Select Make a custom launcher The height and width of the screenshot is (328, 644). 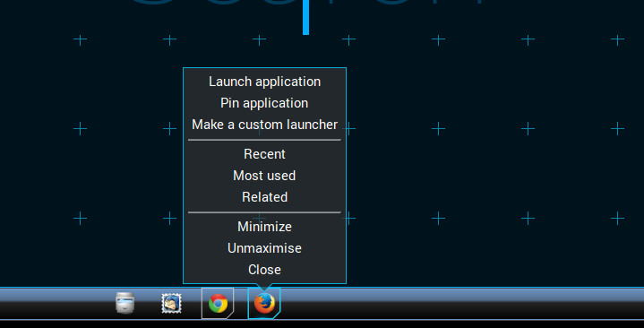coord(264,125)
